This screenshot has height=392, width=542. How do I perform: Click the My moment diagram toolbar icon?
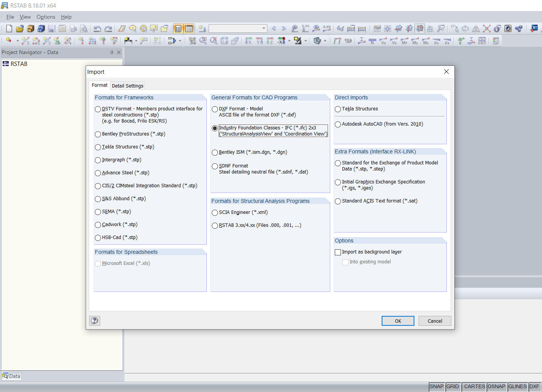click(x=415, y=40)
